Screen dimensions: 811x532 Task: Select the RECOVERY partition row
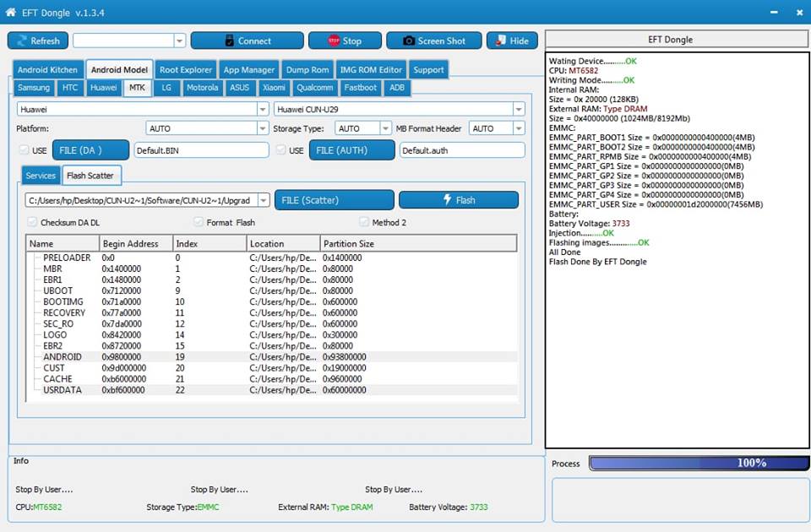point(272,312)
